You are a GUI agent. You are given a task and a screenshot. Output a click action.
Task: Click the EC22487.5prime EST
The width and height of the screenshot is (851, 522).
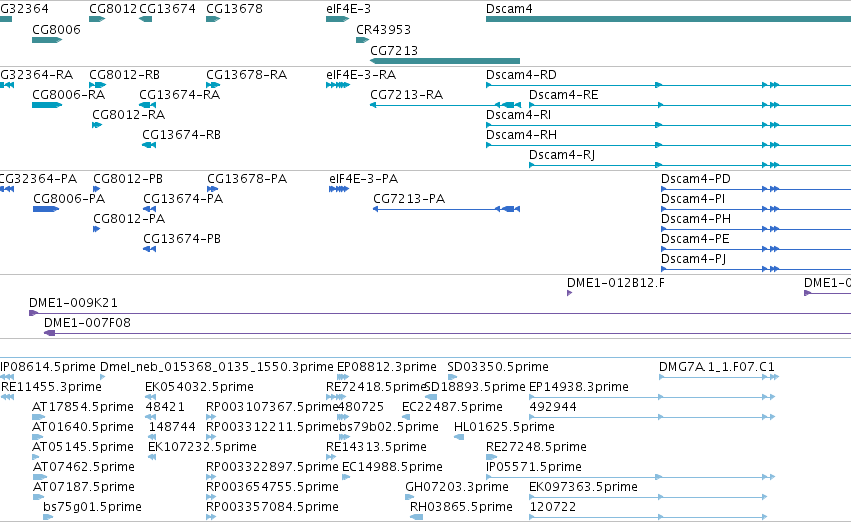coord(406,417)
